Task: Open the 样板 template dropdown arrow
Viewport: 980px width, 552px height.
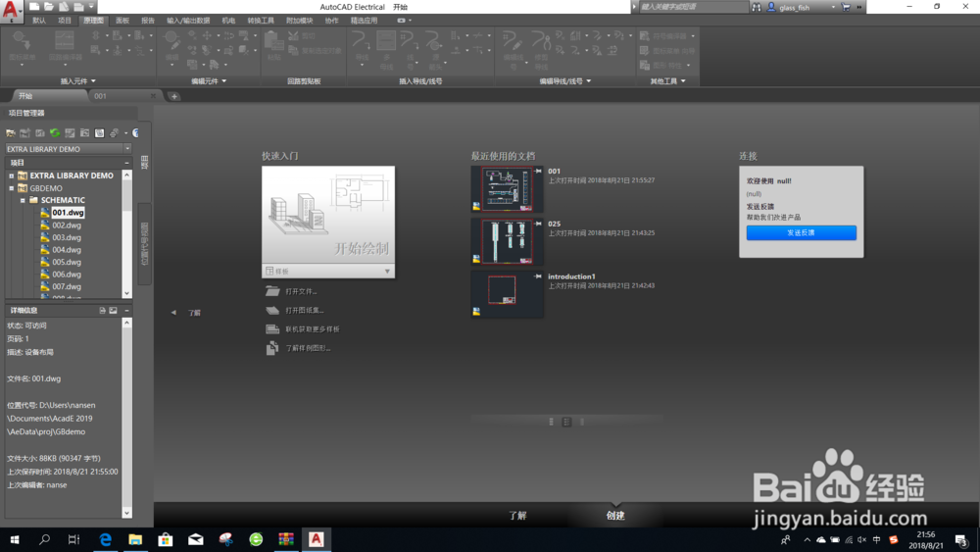Action: pyautogui.click(x=387, y=272)
